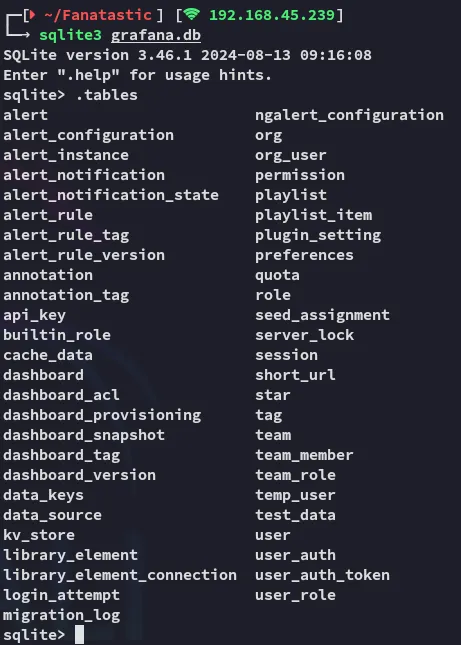This screenshot has height=645, width=461.
Task: Select the api_key table name
Action: pyautogui.click(x=35, y=316)
